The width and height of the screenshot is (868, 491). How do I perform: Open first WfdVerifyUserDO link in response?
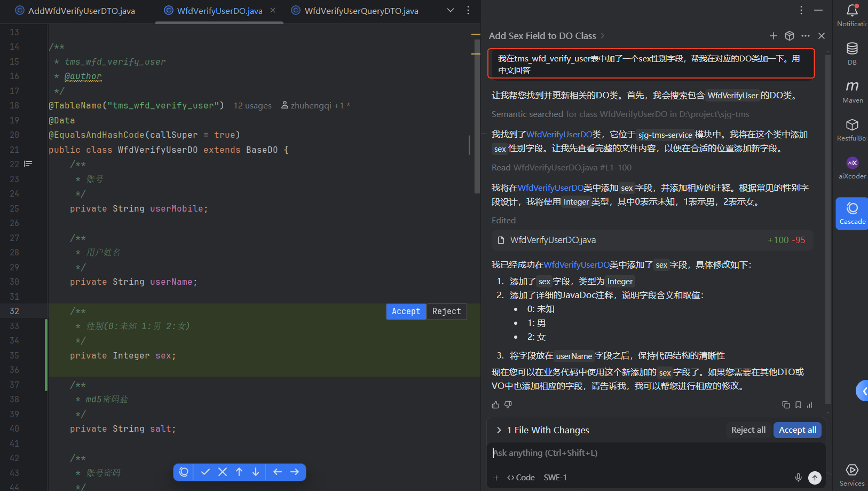[559, 135]
